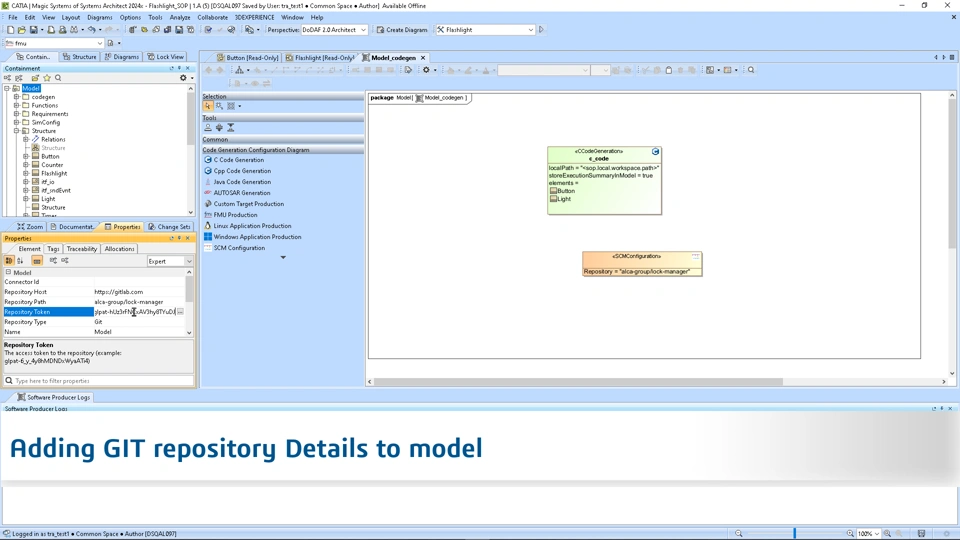Click the filter properties search field
960x540 pixels.
[x=98, y=381]
